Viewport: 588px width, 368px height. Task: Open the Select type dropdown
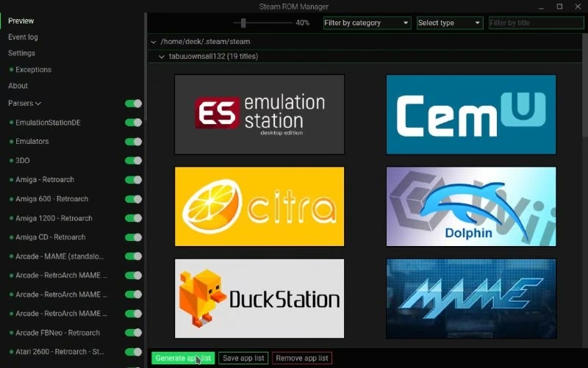[450, 23]
